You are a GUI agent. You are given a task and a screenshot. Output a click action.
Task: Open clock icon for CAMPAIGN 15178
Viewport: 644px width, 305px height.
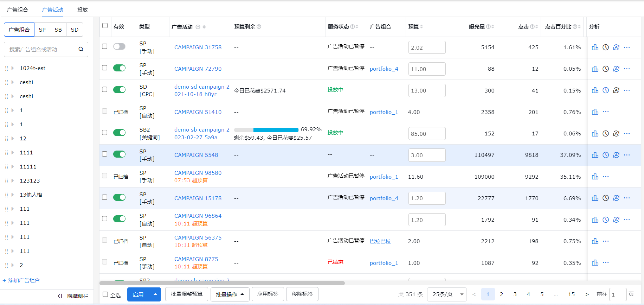[x=605, y=198]
